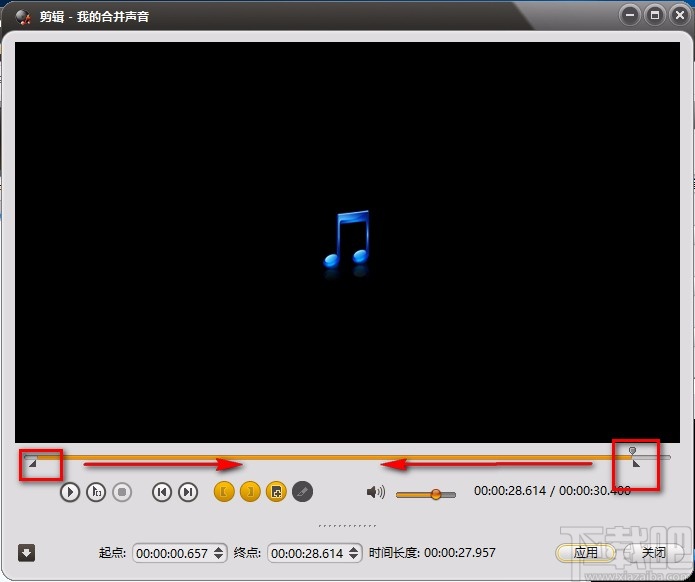This screenshot has height=582, width=695.
Task: Click the app icon in title bar
Action: 23,17
